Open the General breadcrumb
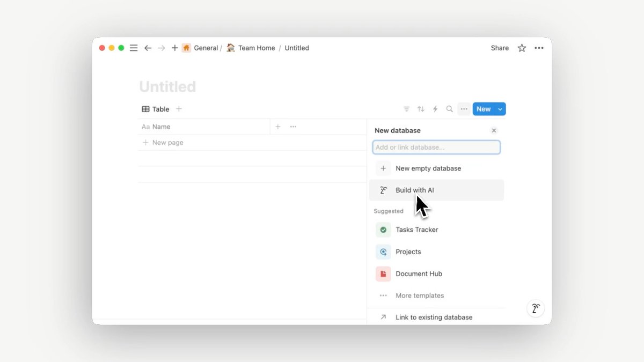This screenshot has width=644, height=362. pos(206,48)
